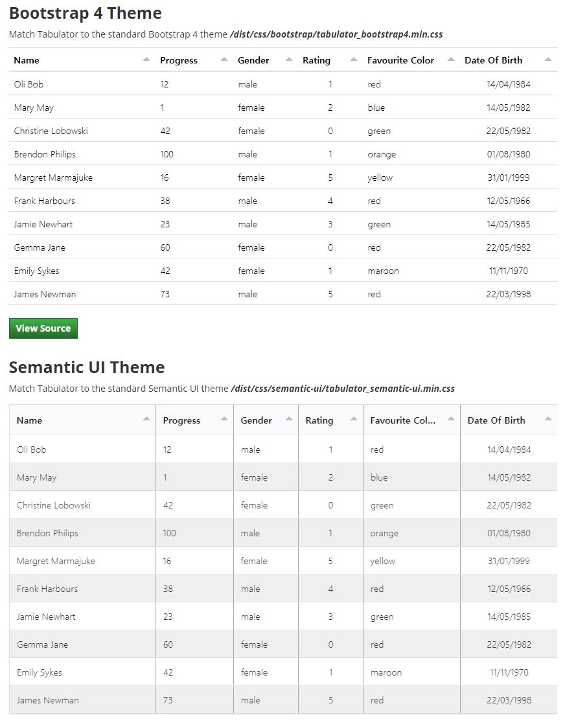Click Rating header text in Bootstrap table
This screenshot has height=728, width=565.
[316, 60]
